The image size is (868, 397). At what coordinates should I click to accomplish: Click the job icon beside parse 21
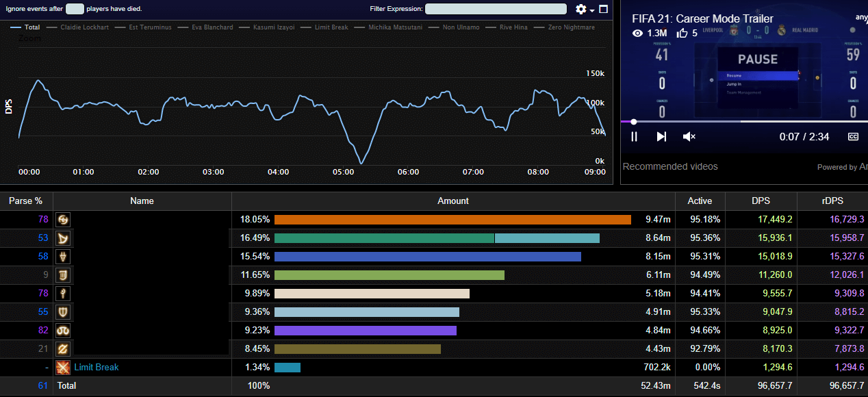63,349
